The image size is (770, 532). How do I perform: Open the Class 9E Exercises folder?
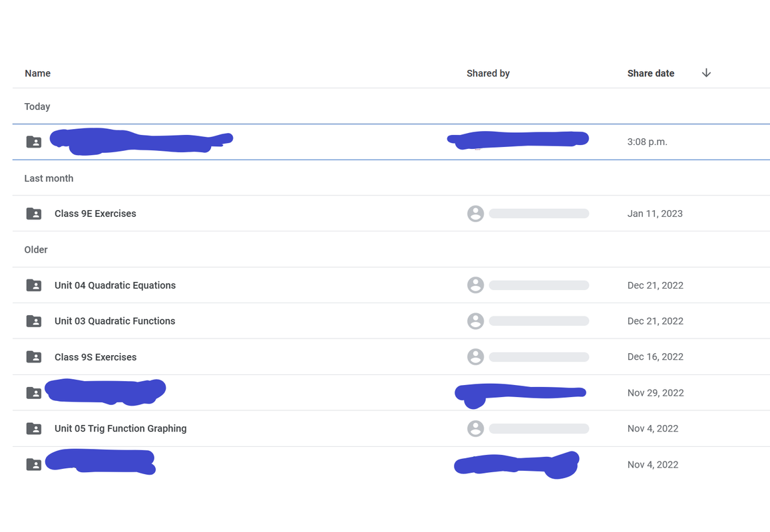pyautogui.click(x=95, y=213)
